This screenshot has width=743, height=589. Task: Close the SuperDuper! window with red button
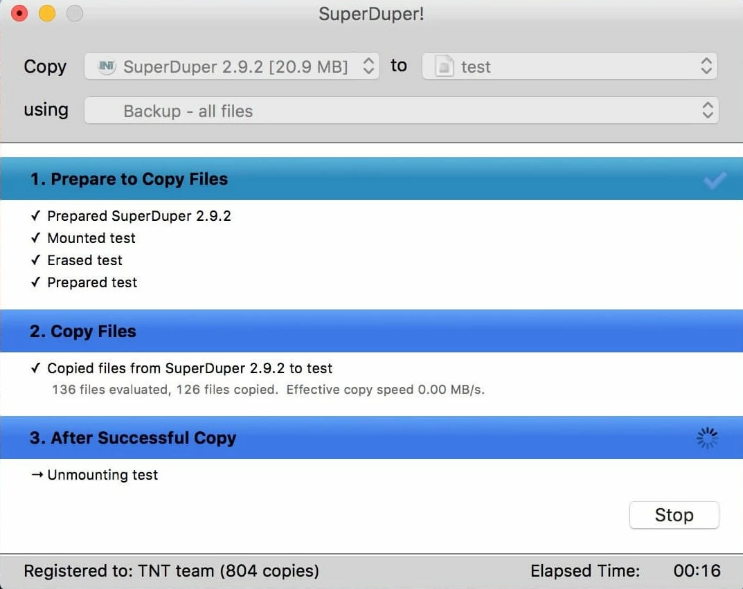[19, 13]
